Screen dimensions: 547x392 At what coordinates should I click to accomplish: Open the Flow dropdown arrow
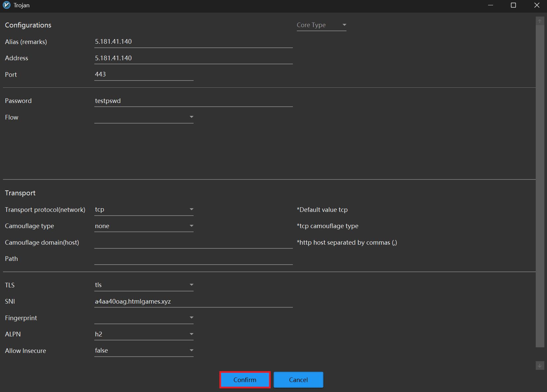point(191,117)
